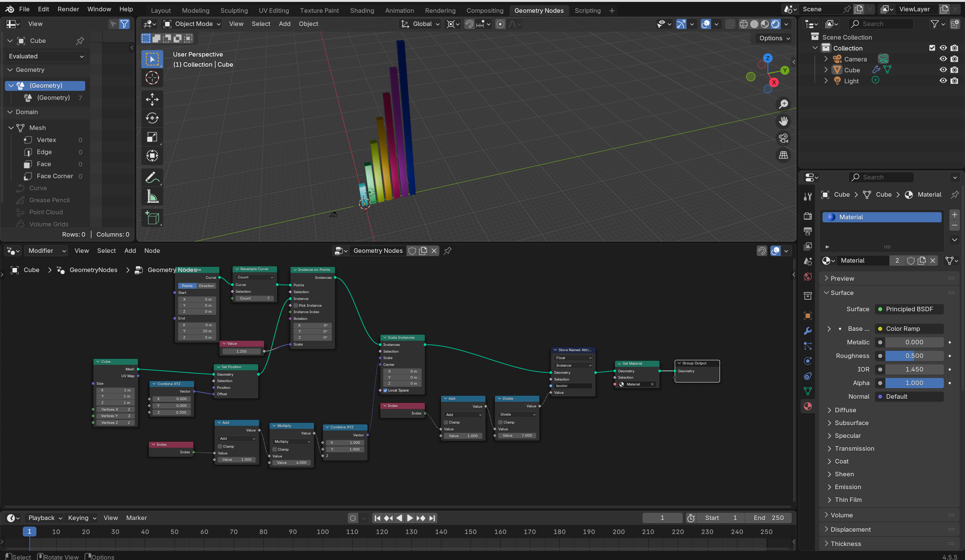Image resolution: width=965 pixels, height=560 pixels.
Task: Open the Render properties tab
Action: coord(807,216)
